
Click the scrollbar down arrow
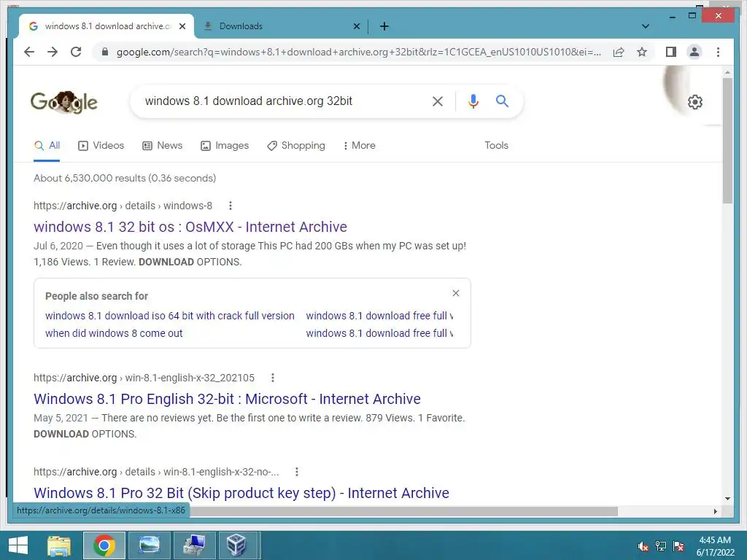coord(727,499)
